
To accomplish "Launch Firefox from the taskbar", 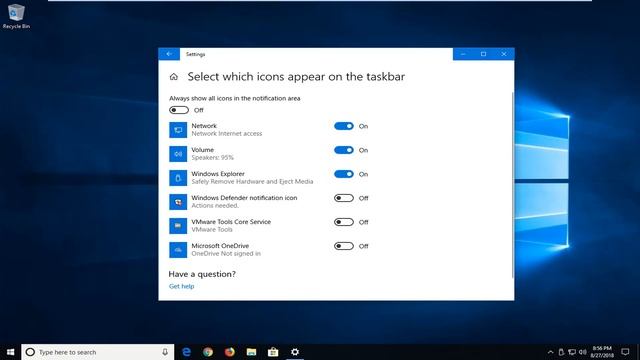I will tap(230, 352).
